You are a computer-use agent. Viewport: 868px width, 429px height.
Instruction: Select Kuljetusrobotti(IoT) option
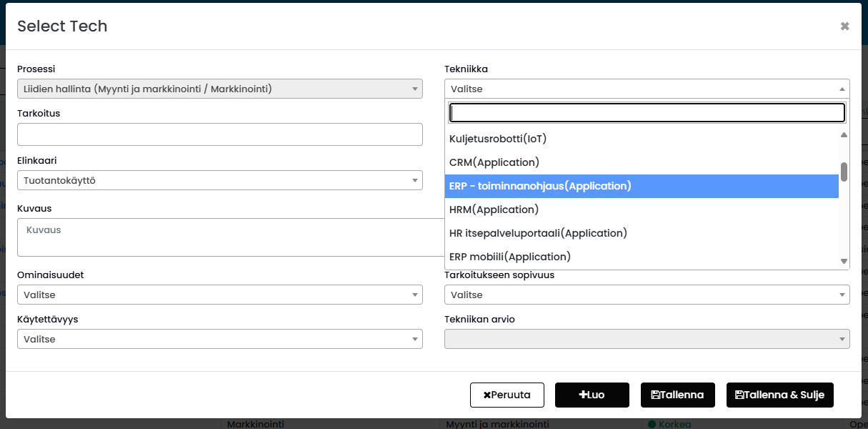click(x=498, y=139)
